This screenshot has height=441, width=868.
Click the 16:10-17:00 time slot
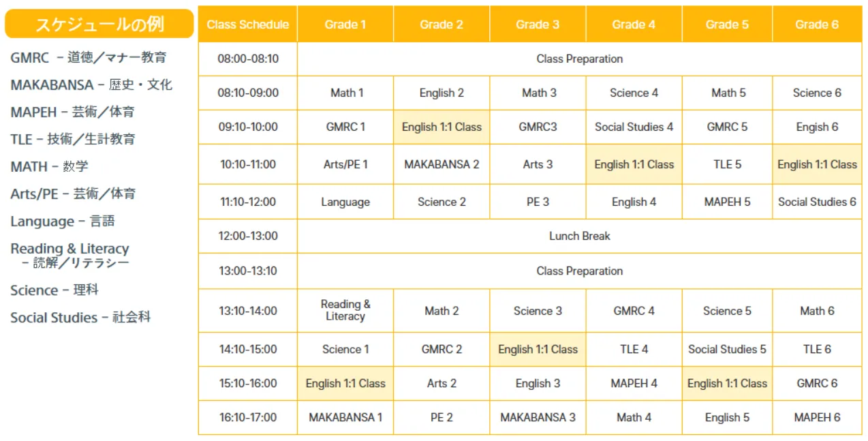point(248,417)
